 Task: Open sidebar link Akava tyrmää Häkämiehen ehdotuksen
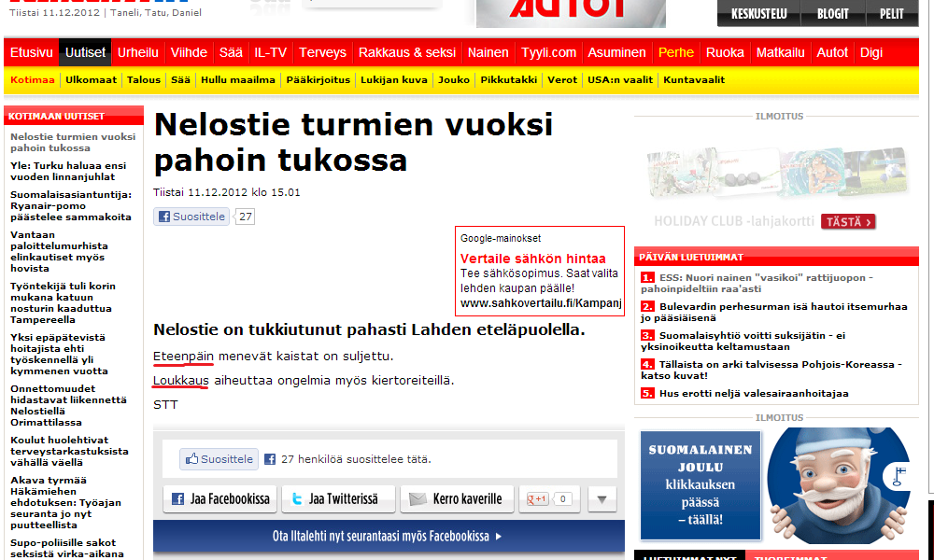point(65,502)
